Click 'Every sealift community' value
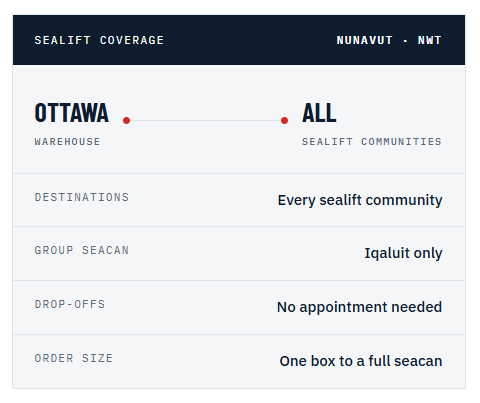This screenshot has height=403, width=480. tap(360, 200)
